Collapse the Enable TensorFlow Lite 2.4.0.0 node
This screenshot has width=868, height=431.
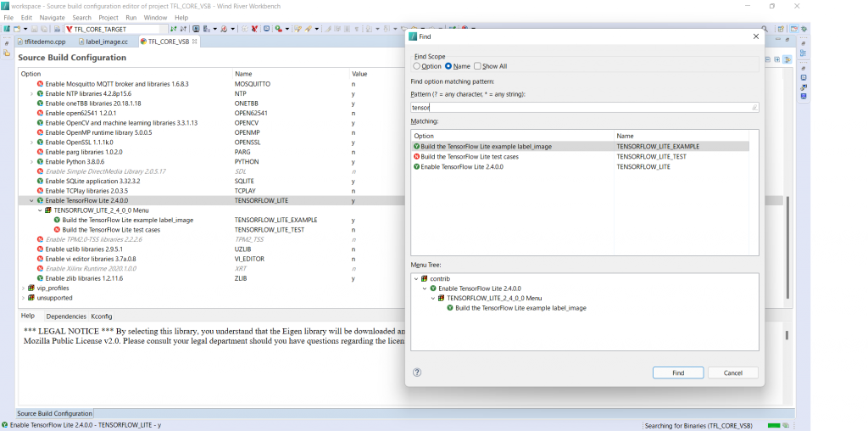[x=31, y=201]
